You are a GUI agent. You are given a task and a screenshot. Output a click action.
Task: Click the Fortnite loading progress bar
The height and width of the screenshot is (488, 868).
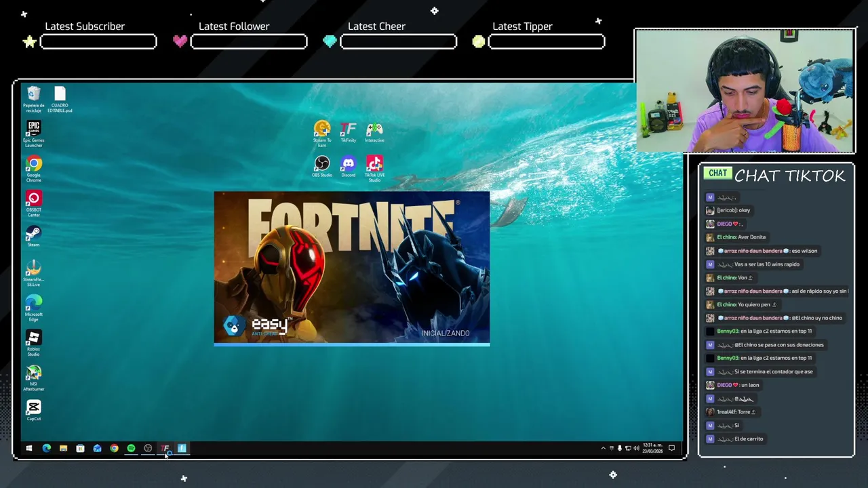(351, 344)
